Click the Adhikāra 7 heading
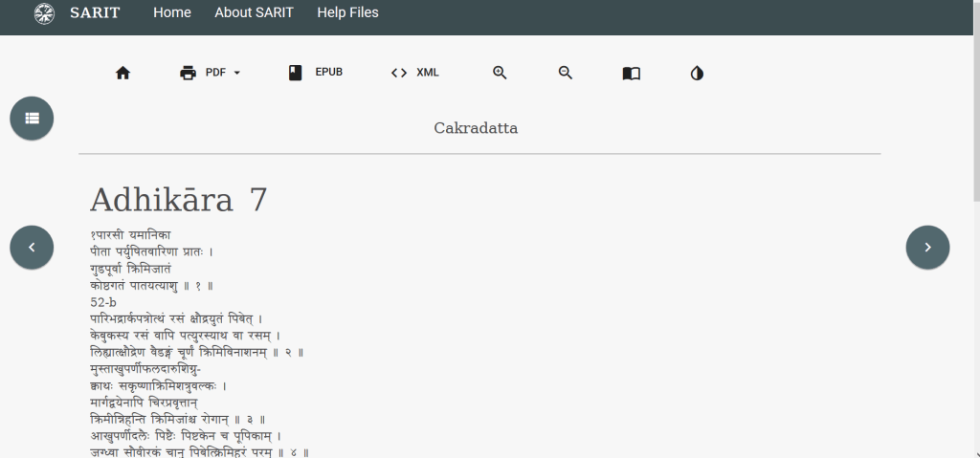Screen dimensions: 980x458 179,200
